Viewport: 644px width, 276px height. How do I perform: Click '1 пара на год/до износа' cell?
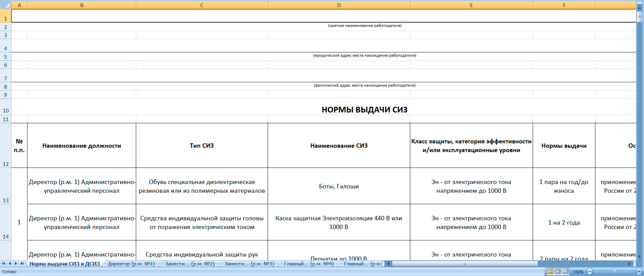coord(564,186)
